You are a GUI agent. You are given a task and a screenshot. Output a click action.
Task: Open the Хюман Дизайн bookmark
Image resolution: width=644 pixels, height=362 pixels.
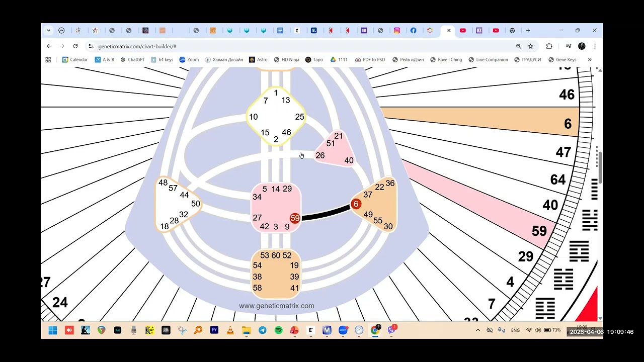(x=223, y=60)
